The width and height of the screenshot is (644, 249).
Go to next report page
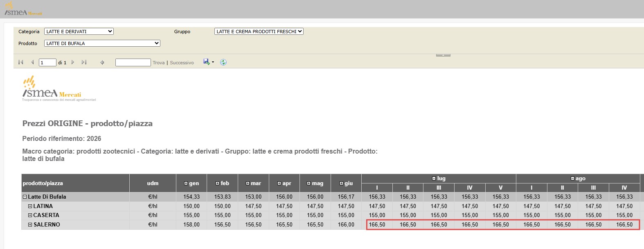coord(73,62)
